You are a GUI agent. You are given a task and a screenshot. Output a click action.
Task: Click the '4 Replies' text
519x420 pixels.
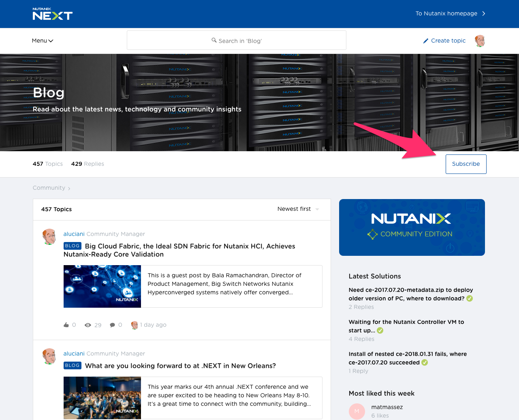[x=361, y=339]
